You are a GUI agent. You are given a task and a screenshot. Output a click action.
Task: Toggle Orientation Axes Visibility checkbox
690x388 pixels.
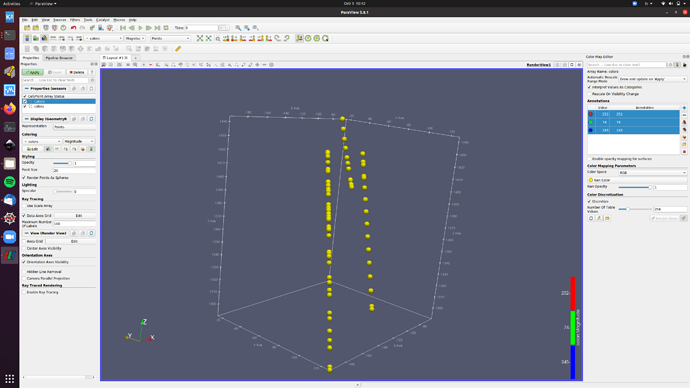(24, 262)
